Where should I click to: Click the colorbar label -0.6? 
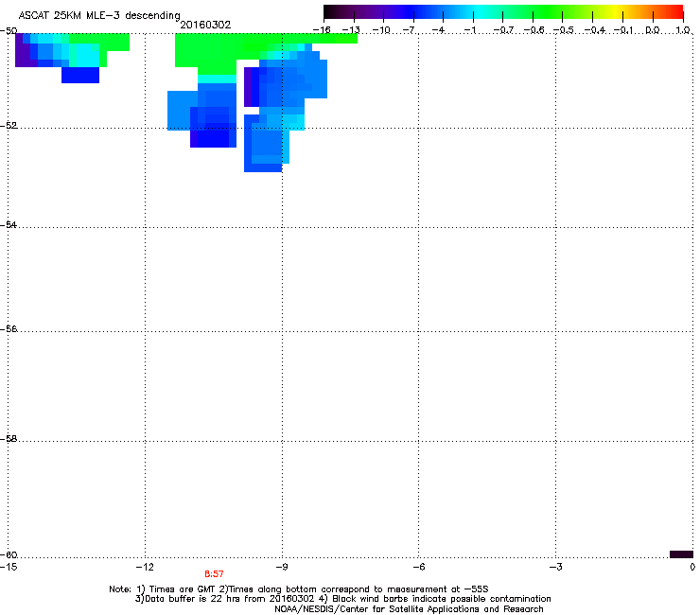pyautogui.click(x=534, y=30)
